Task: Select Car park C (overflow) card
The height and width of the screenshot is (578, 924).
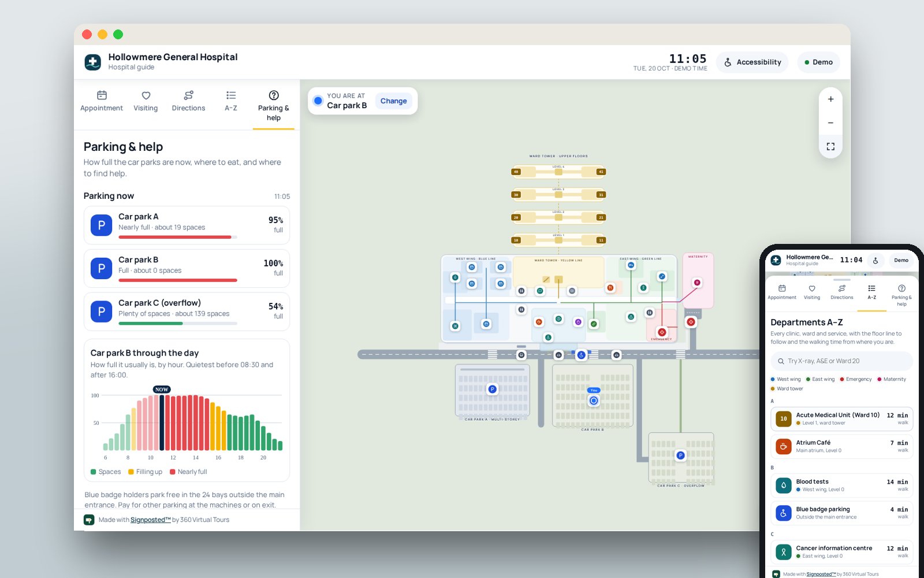Action: click(x=187, y=312)
